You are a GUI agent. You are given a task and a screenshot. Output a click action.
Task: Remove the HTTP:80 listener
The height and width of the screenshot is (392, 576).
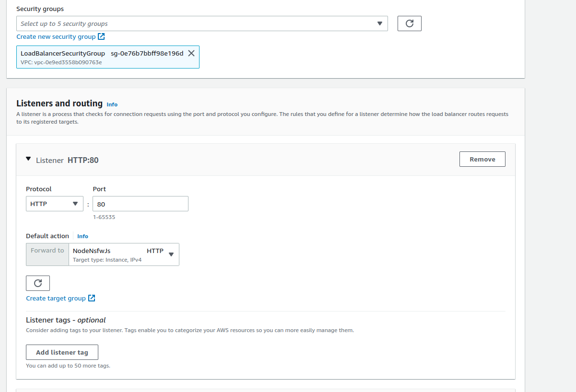coord(482,159)
